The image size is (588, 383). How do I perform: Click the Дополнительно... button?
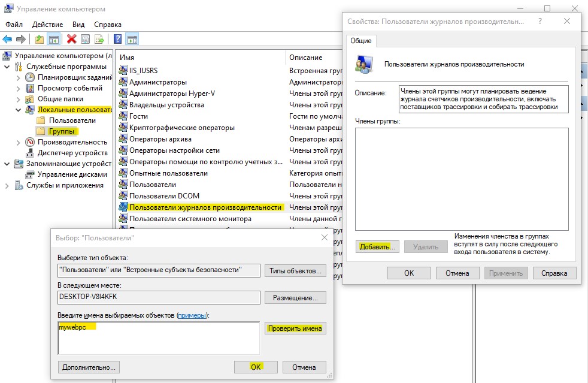point(89,367)
